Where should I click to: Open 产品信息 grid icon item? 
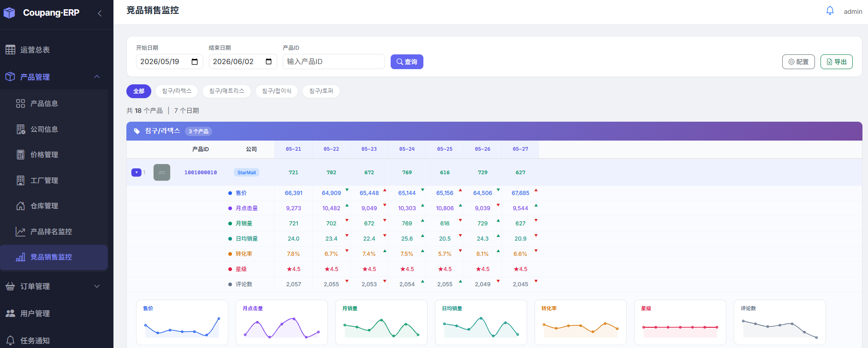point(20,104)
